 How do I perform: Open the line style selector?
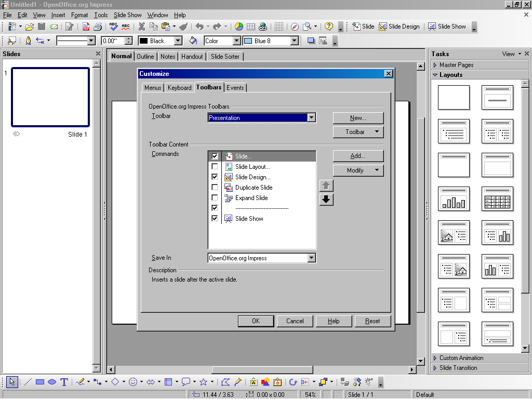click(x=76, y=41)
